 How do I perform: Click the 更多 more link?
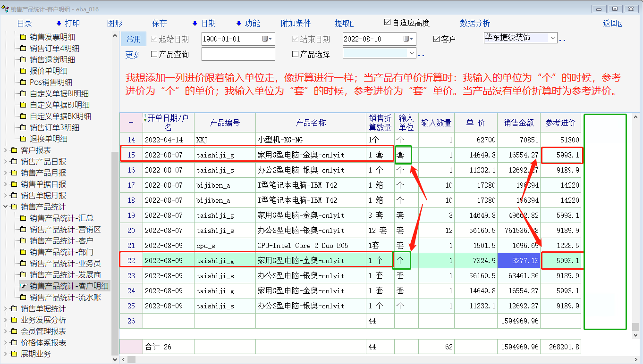pos(133,55)
